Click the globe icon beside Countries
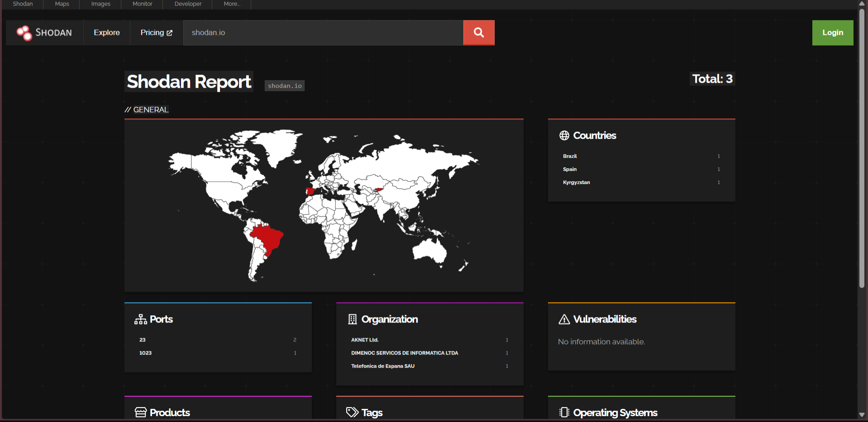 point(564,136)
